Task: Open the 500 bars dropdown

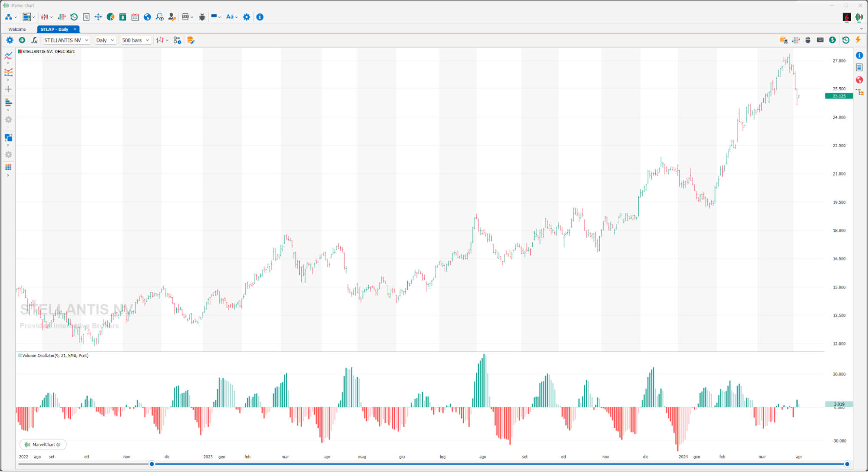Action: [x=135, y=40]
